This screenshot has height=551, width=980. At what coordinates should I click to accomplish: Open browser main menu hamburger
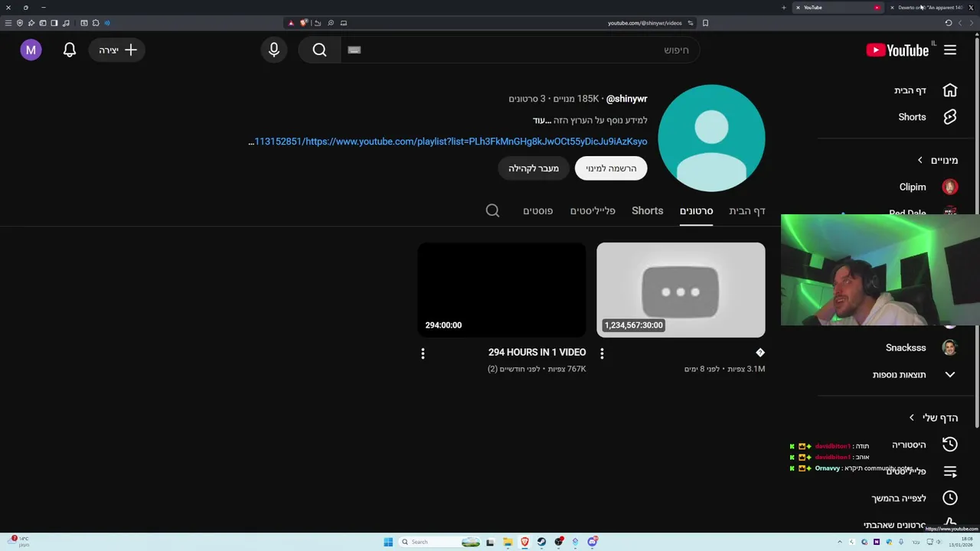[8, 23]
